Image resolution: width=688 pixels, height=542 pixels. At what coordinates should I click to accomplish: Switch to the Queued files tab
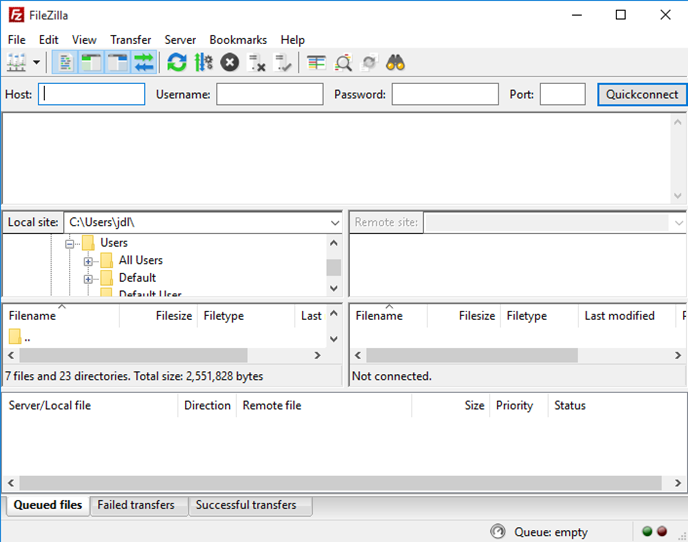tap(47, 505)
